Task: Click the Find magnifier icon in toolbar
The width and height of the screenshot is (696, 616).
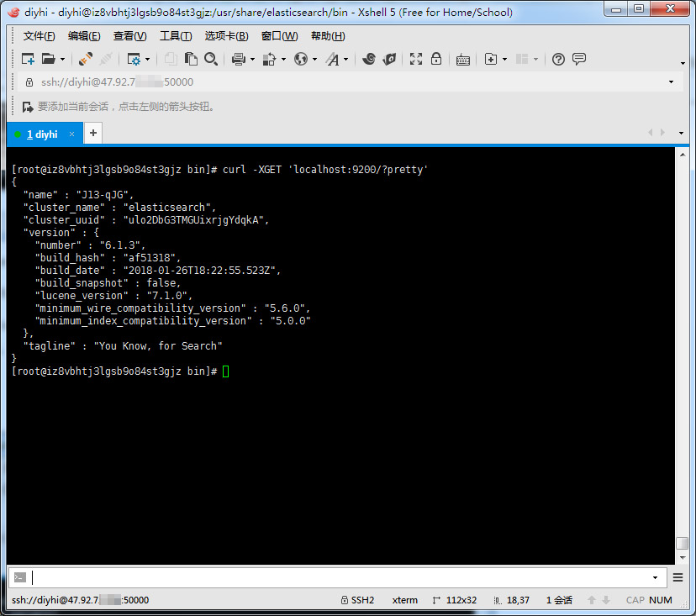Action: (211, 59)
